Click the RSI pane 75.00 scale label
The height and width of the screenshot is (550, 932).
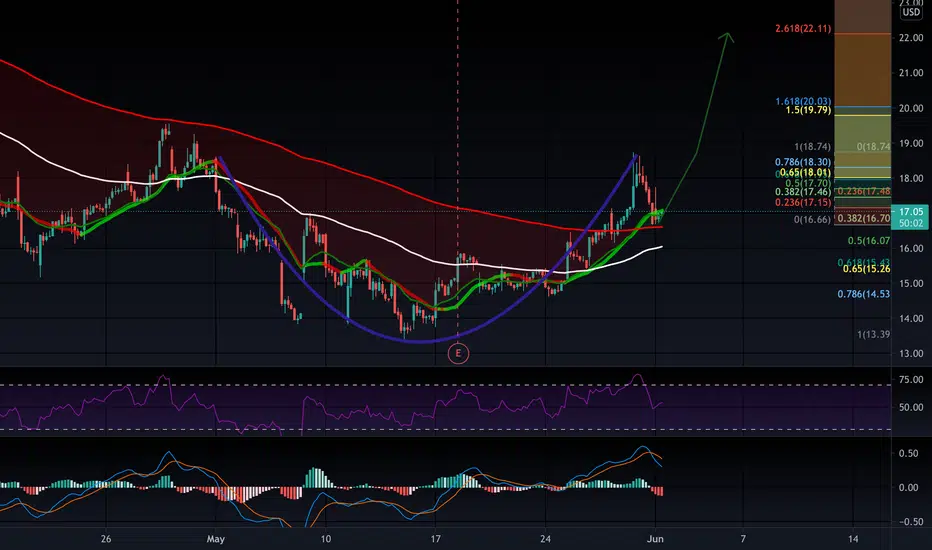point(911,379)
